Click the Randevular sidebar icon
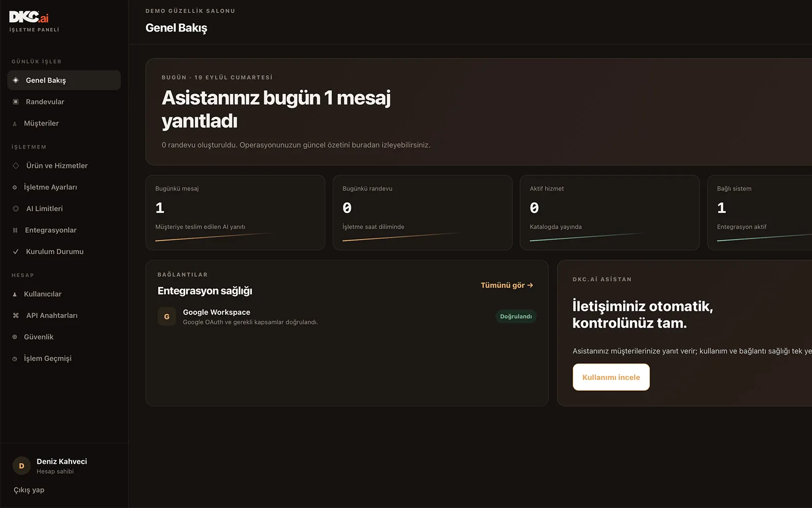The width and height of the screenshot is (812, 508). pyautogui.click(x=16, y=102)
